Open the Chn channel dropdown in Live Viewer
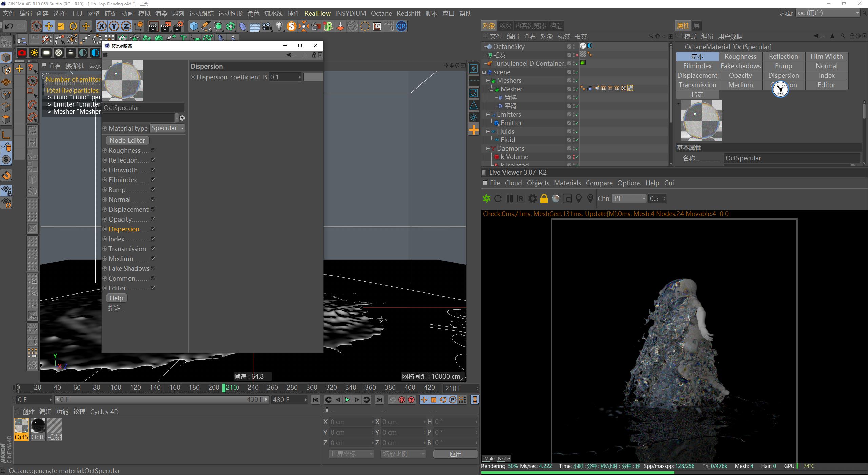This screenshot has width=868, height=475. 629,198
